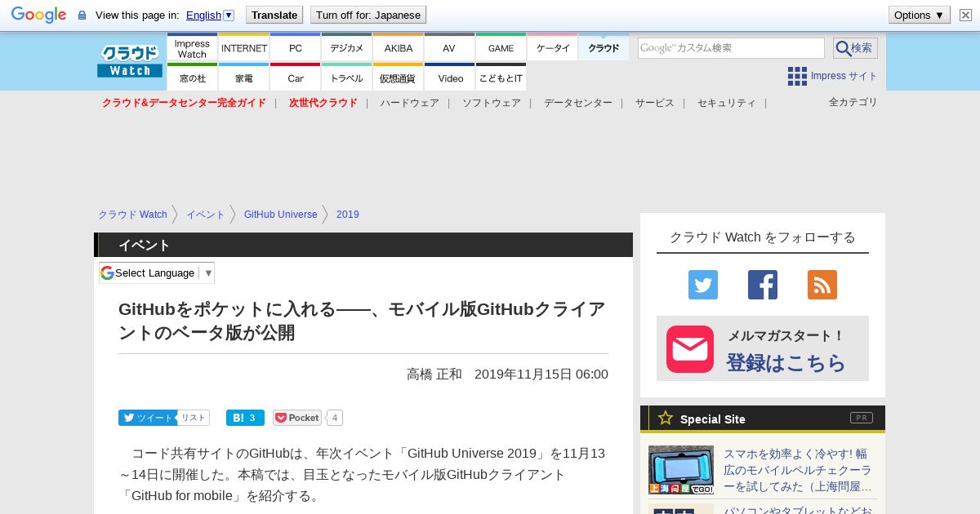
Task: Open the Car tab
Action: tap(295, 78)
